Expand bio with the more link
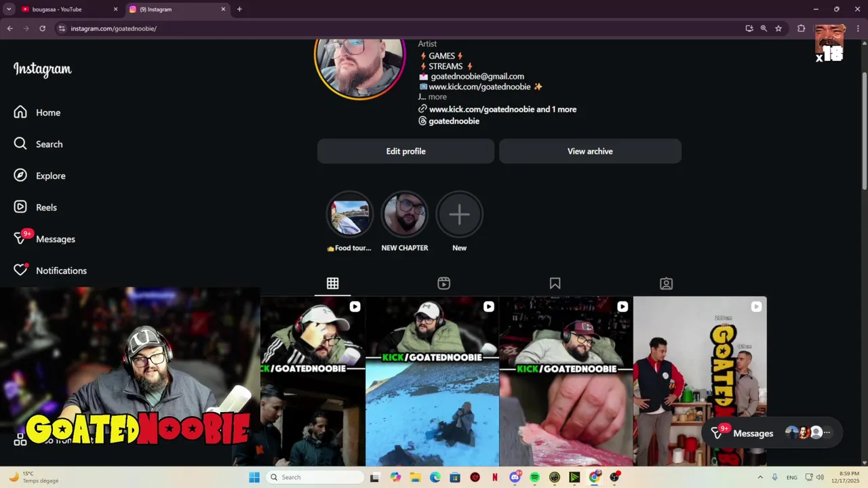Image resolution: width=868 pixels, height=488 pixels. point(437,97)
